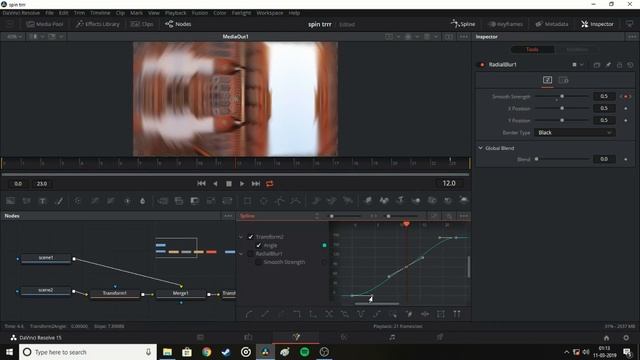Toggle the Media Pool panel
This screenshot has width=640, height=360.
coord(45,24)
